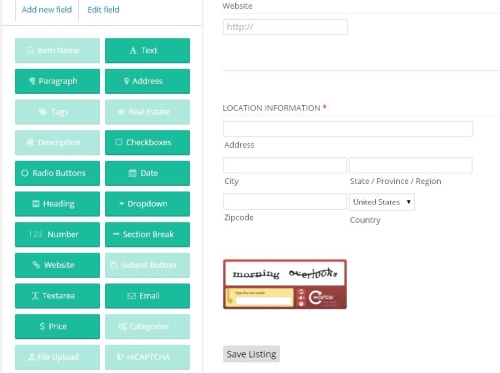Screen dimensions: 500x373
Task: Click the LOCATION INFORMATION heading
Action: (x=271, y=108)
